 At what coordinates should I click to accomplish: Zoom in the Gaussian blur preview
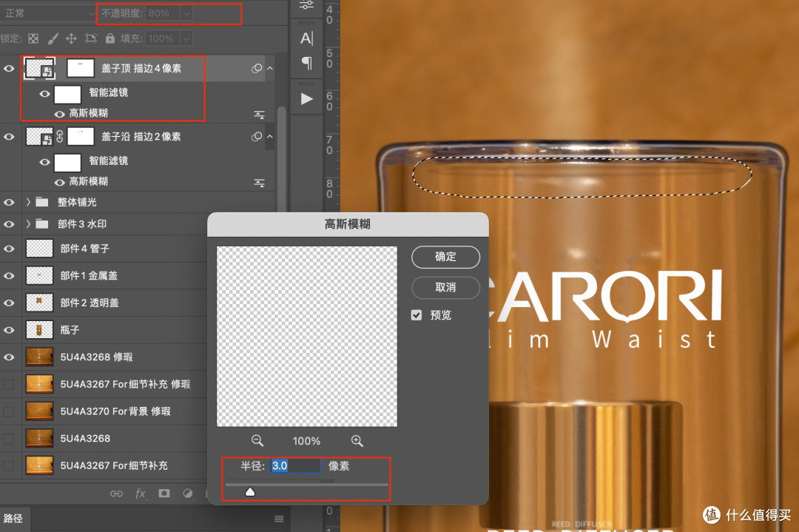pyautogui.click(x=357, y=441)
